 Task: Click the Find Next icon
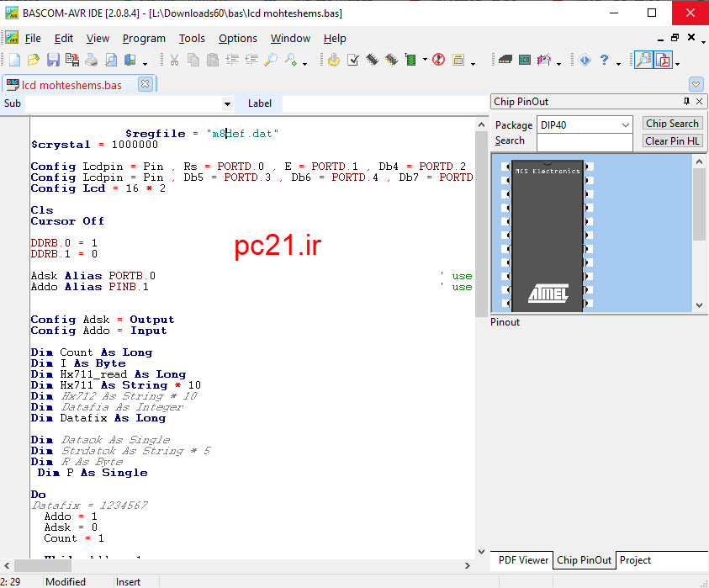pos(290,60)
